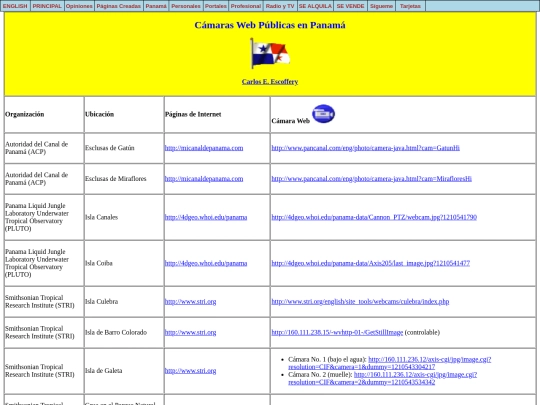The width and height of the screenshot is (540, 405).
Task: Open the Portales menu item
Action: coord(216,6)
